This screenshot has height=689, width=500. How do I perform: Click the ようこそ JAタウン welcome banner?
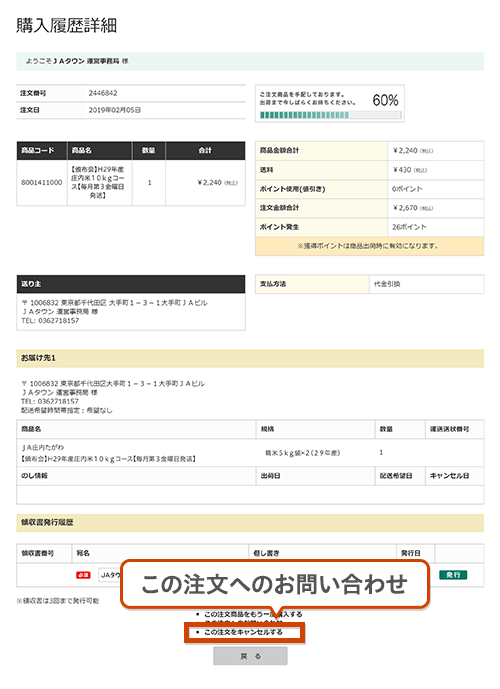pyautogui.click(x=250, y=62)
